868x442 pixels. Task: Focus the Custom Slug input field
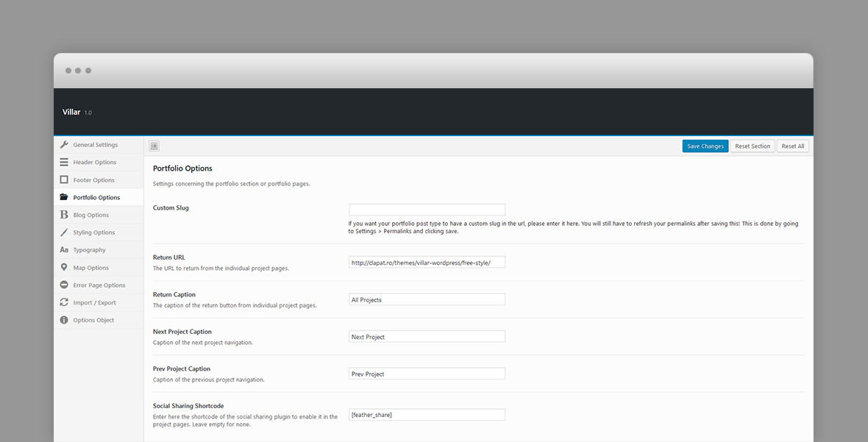[427, 210]
